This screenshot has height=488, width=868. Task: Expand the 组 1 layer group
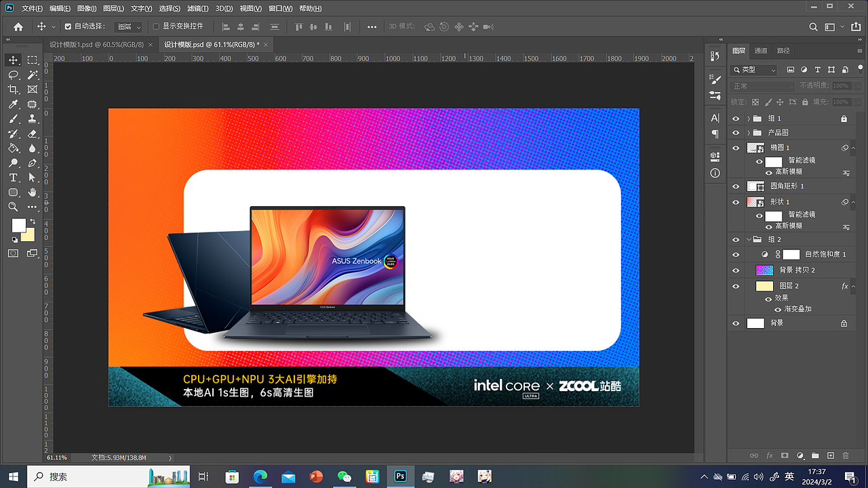pos(749,119)
